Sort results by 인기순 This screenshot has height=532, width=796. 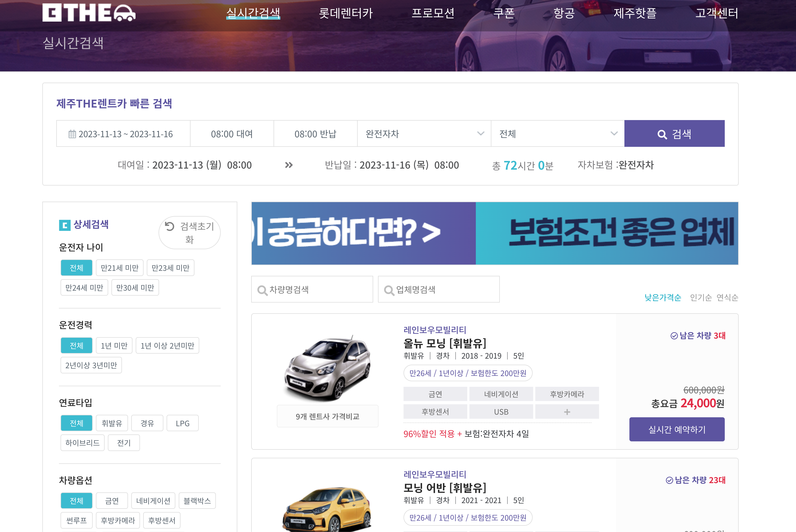[701, 298]
